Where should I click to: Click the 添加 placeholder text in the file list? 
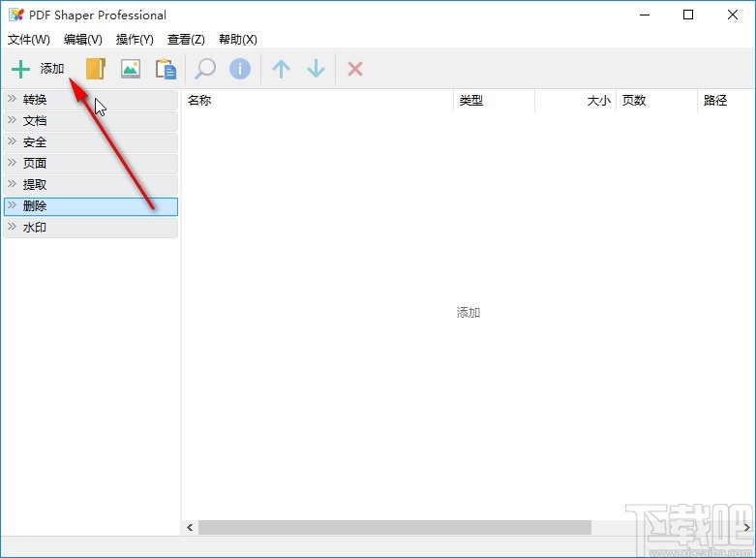(x=469, y=313)
